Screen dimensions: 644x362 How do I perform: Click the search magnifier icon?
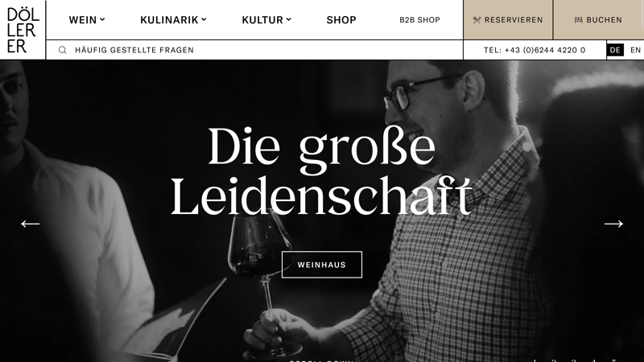click(x=63, y=50)
